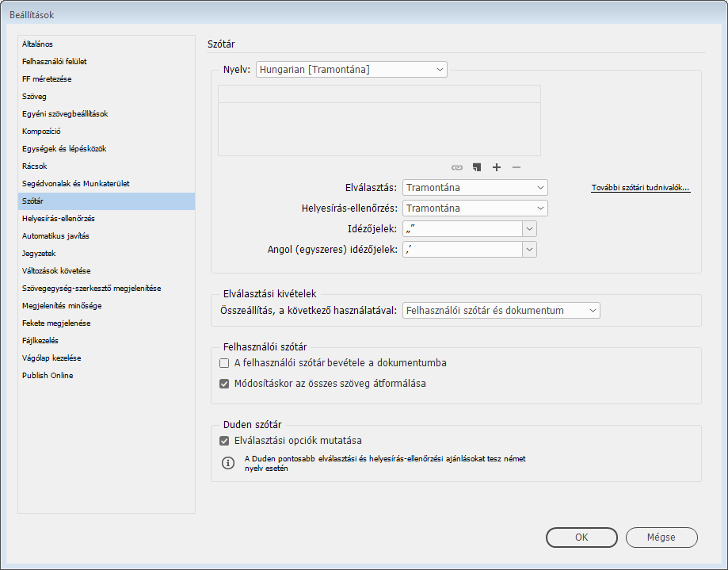Uncheck Módosításkor az összes szöveg átformálása

[x=224, y=384]
